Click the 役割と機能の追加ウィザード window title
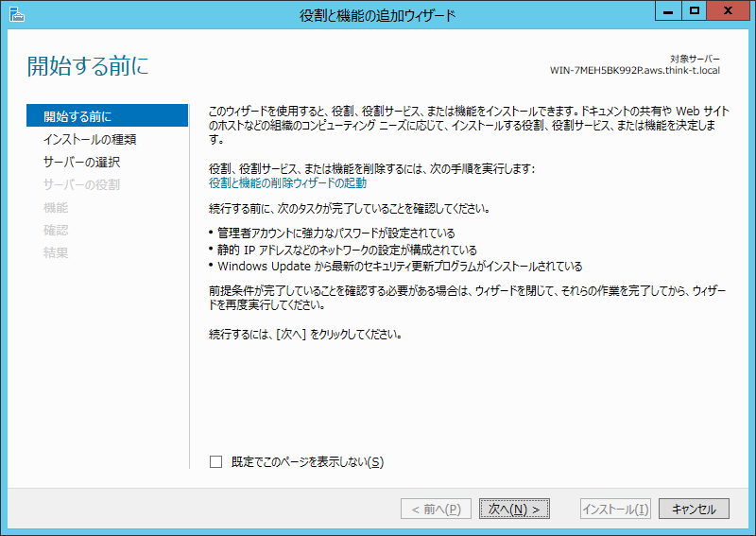This screenshot has width=756, height=536. 377,15
